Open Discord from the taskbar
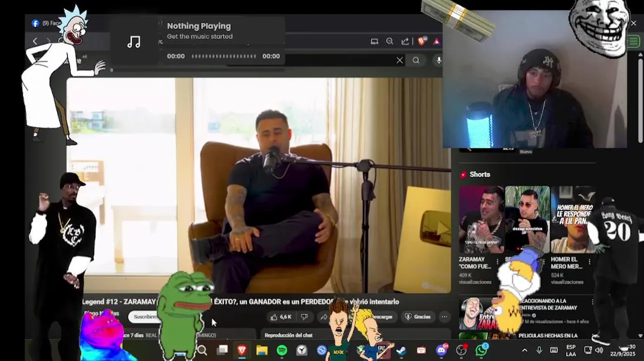Viewport: 644px width, 361px height. tap(442, 350)
